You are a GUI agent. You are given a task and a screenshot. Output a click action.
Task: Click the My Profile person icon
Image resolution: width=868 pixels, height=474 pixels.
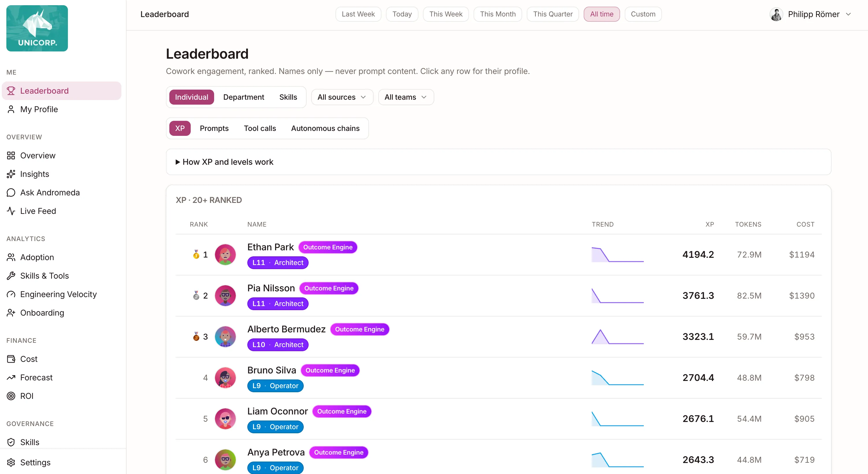(11, 109)
